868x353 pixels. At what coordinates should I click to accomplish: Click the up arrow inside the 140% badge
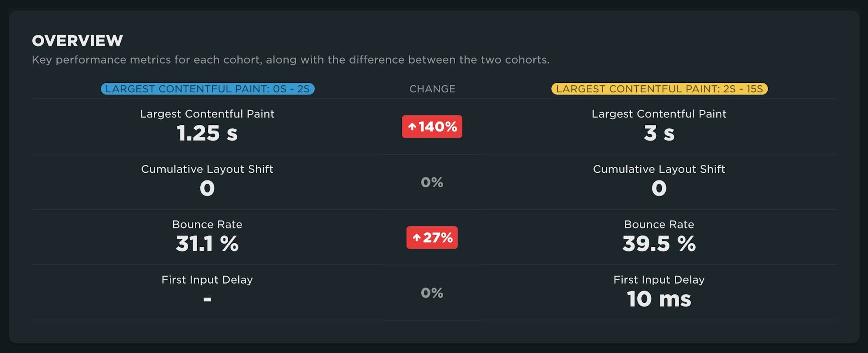click(413, 127)
